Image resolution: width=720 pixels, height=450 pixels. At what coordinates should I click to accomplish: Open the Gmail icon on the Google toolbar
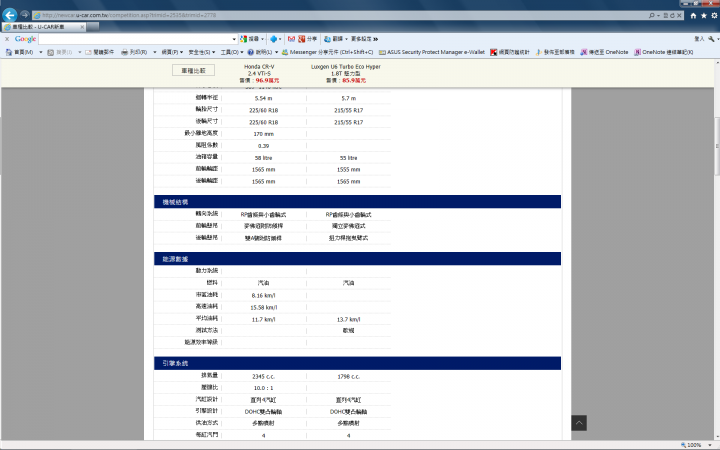tap(291, 39)
